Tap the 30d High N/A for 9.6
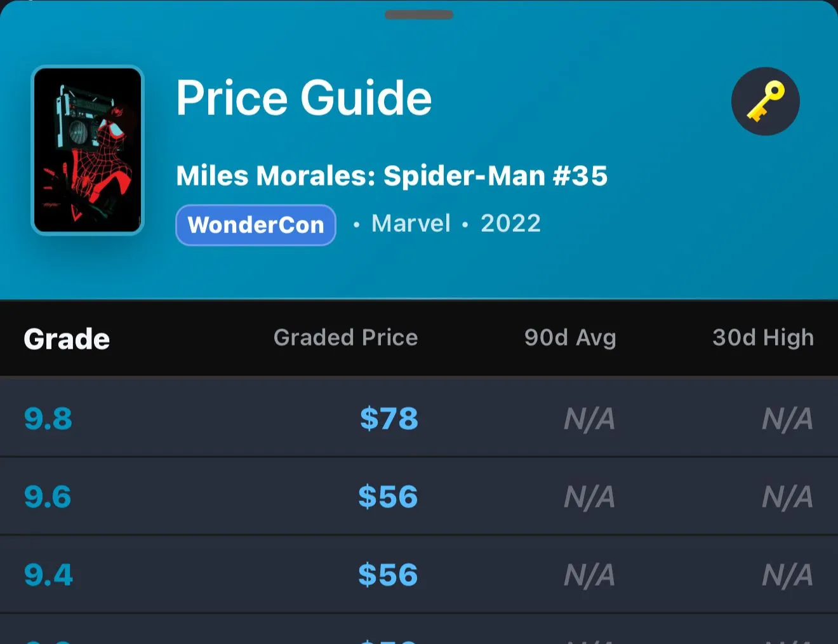Image resolution: width=838 pixels, height=644 pixels. click(x=788, y=497)
